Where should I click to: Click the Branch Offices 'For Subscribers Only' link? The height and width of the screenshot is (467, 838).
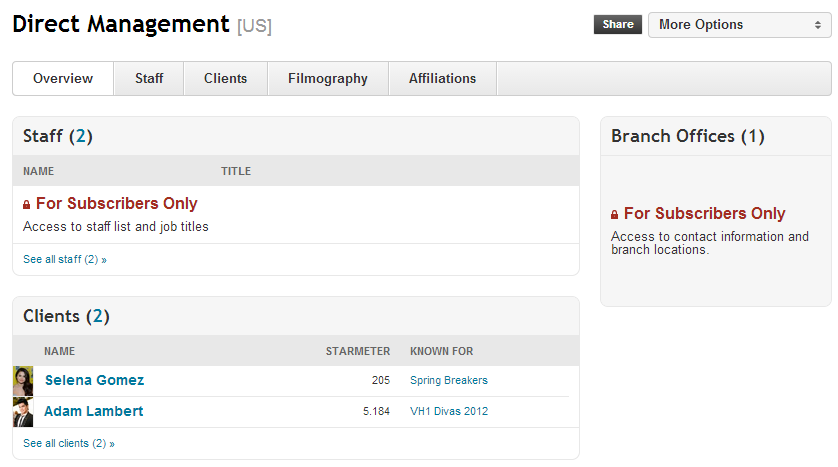pos(704,214)
